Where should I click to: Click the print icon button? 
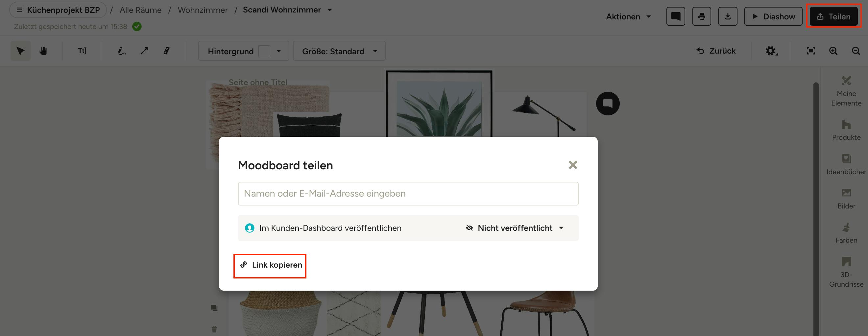pos(702,16)
